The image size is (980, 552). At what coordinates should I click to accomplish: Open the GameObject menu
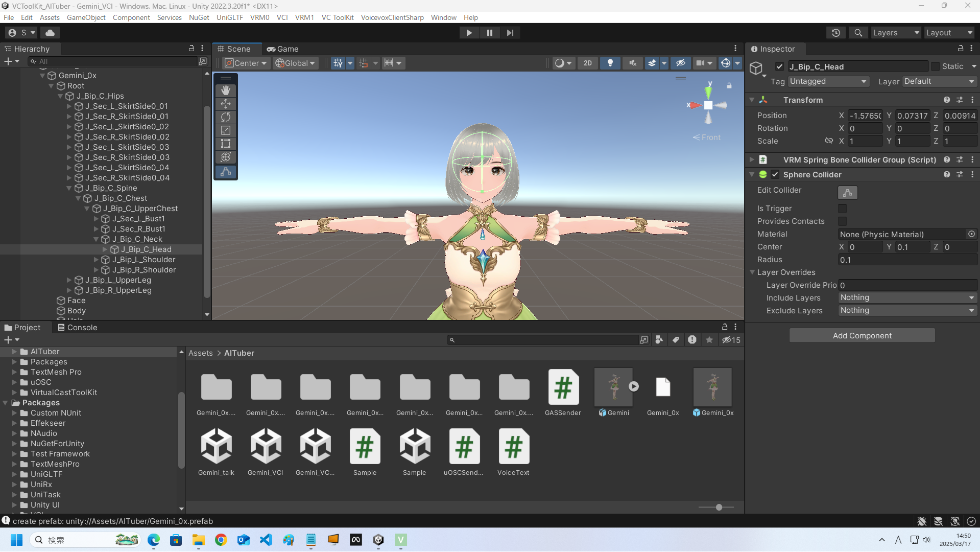click(86, 17)
